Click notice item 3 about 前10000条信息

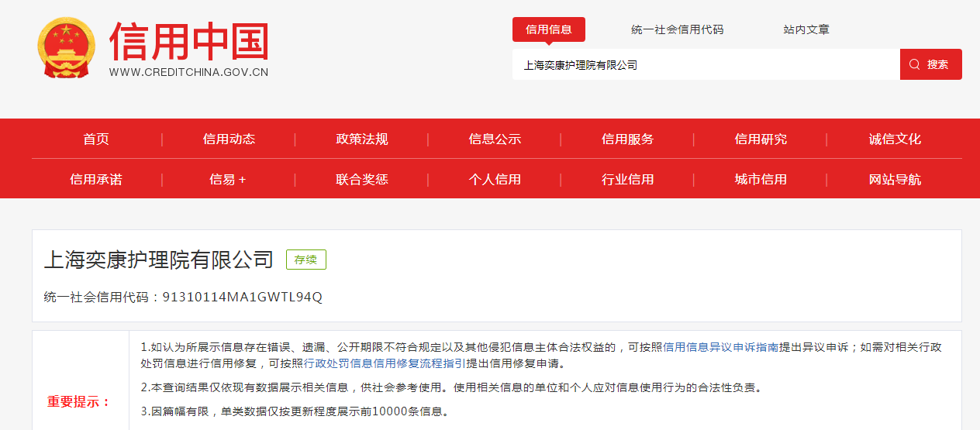295,411
